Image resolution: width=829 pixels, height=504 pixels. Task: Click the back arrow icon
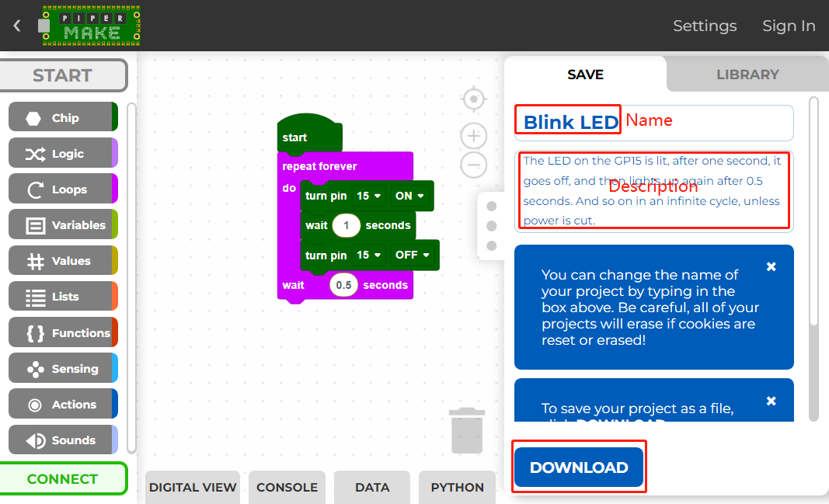pos(17,26)
